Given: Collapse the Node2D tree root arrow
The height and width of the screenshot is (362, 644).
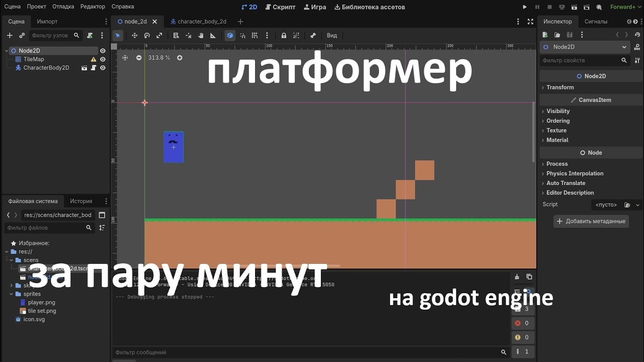Looking at the screenshot, I should [x=7, y=51].
